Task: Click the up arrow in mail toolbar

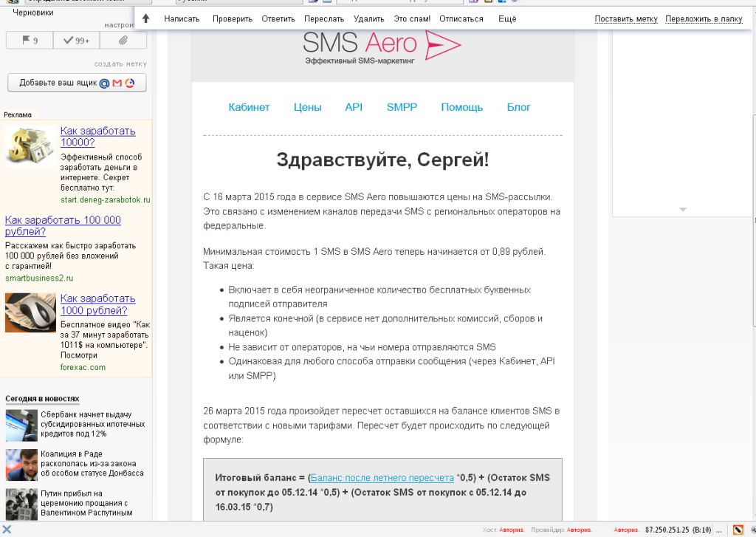Action: 146,18
